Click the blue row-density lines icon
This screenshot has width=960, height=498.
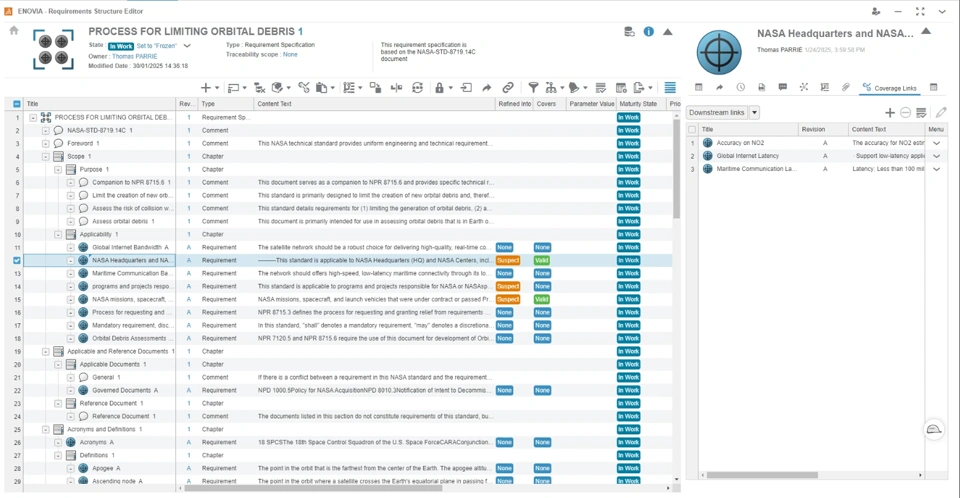[670, 88]
